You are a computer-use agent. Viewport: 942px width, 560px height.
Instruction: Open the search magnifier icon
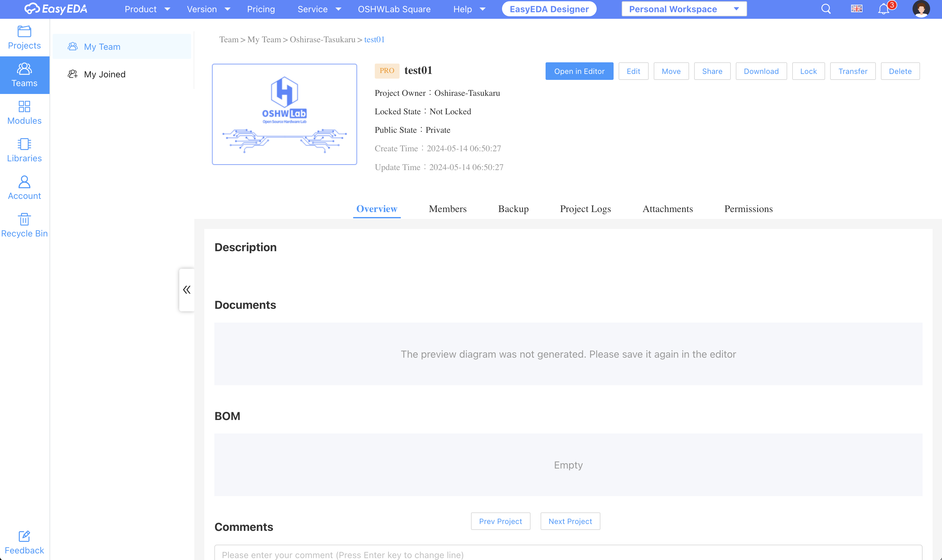pos(826,9)
